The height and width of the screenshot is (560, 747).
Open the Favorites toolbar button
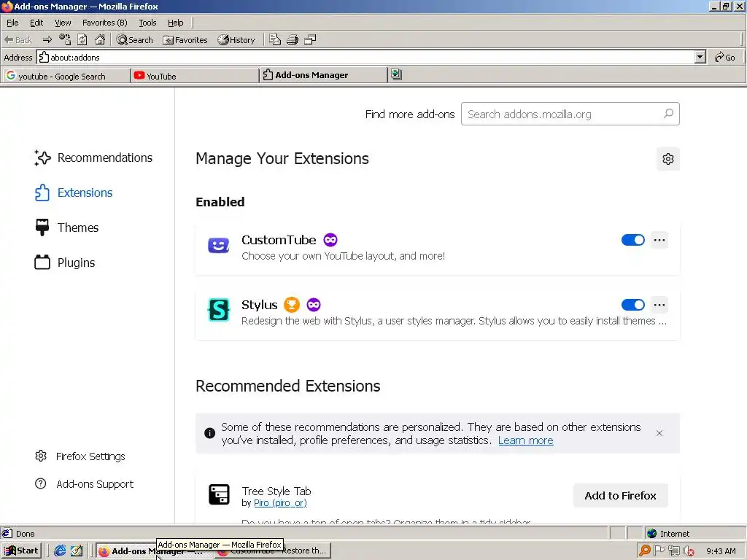(x=185, y=40)
